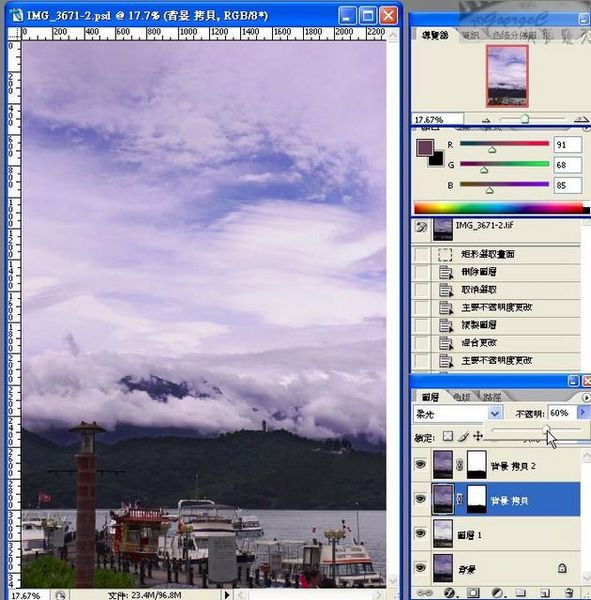The height and width of the screenshot is (600, 591).
Task: Click the padlock icon on 背景 layer
Action: pos(562,568)
